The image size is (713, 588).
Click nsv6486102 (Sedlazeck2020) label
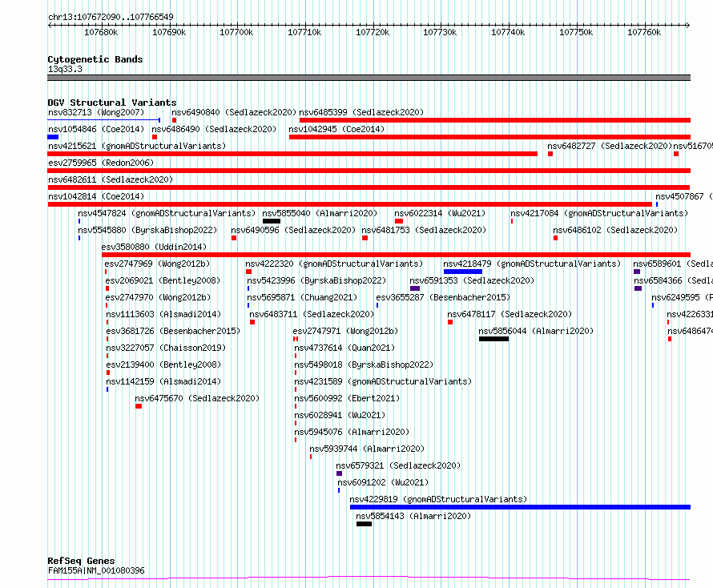pos(615,230)
